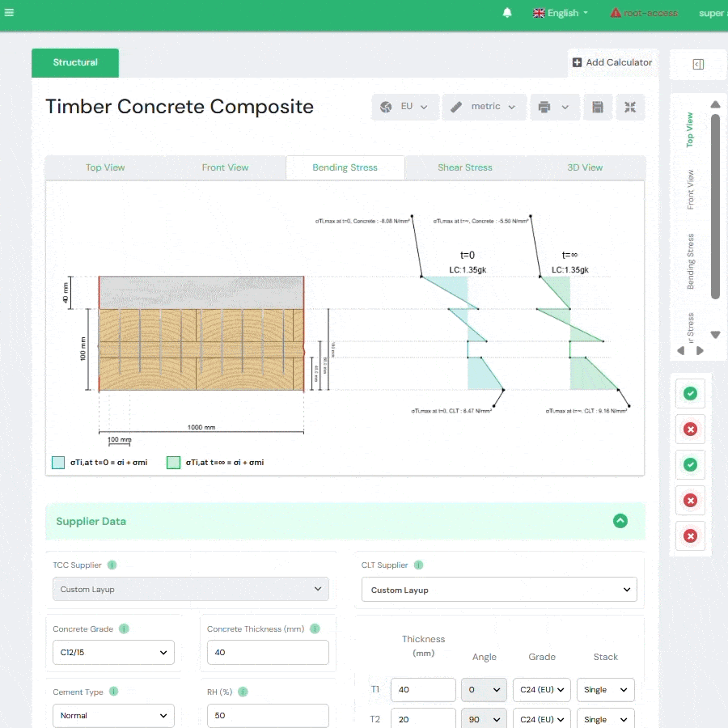Screen dimensions: 728x728
Task: Open the Concrete Grade C12/15 dropdown
Action: tap(113, 652)
